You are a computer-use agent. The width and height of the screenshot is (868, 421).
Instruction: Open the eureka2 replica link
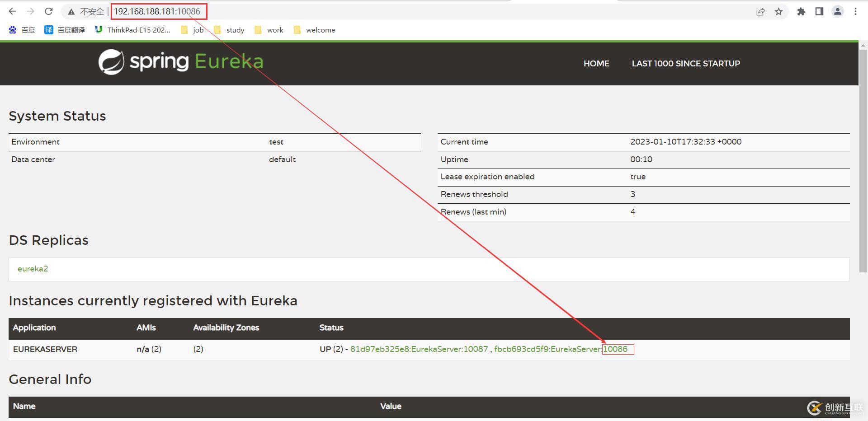click(x=33, y=269)
